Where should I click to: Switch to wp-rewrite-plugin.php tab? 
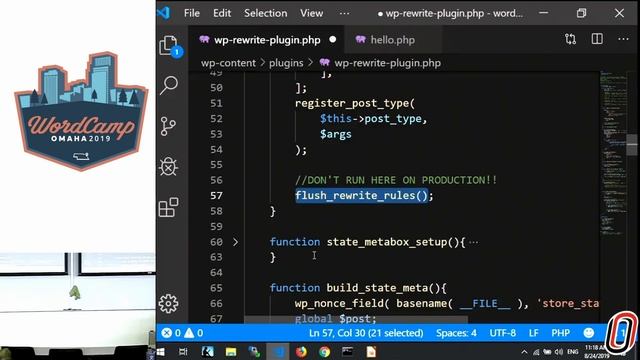[266, 40]
